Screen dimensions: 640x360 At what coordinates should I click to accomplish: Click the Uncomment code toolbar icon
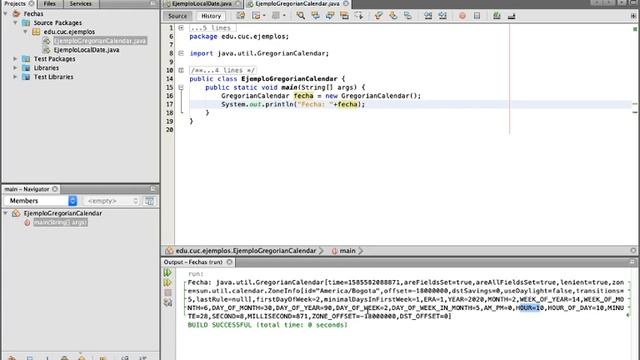(511, 16)
